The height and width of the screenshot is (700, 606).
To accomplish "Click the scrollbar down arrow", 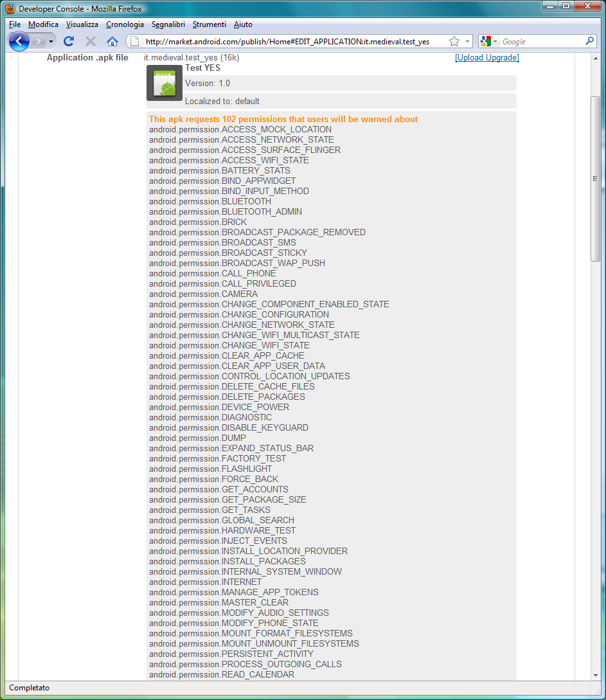I will point(595,676).
